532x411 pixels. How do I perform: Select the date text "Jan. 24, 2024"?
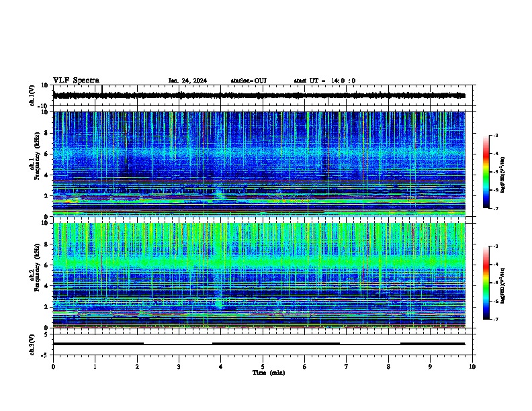(187, 81)
